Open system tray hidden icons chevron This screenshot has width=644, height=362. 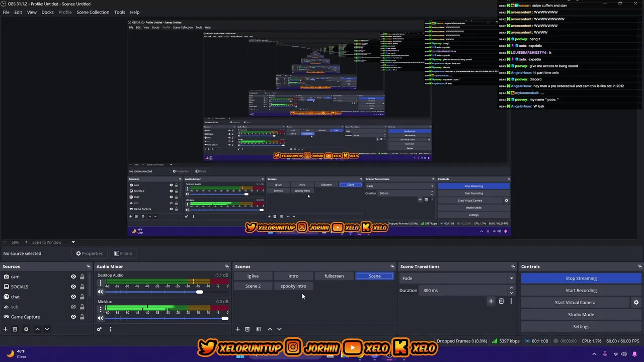pos(595,354)
